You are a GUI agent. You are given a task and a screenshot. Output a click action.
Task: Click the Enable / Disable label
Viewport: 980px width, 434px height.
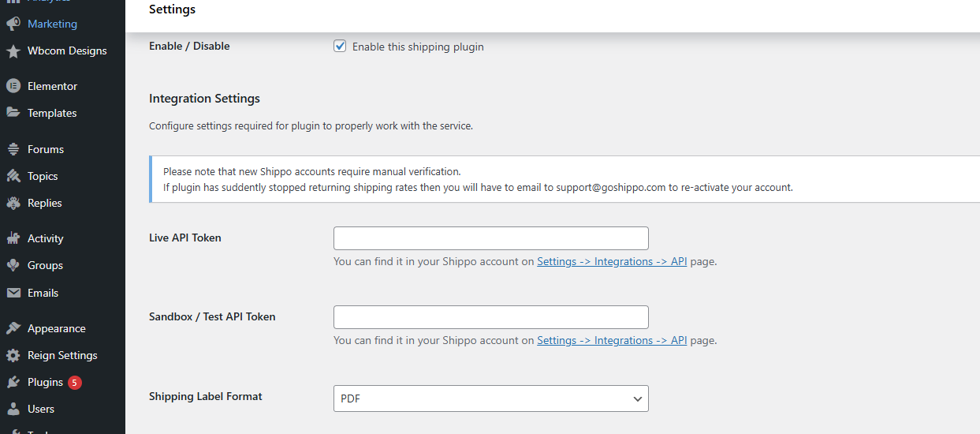(x=189, y=46)
